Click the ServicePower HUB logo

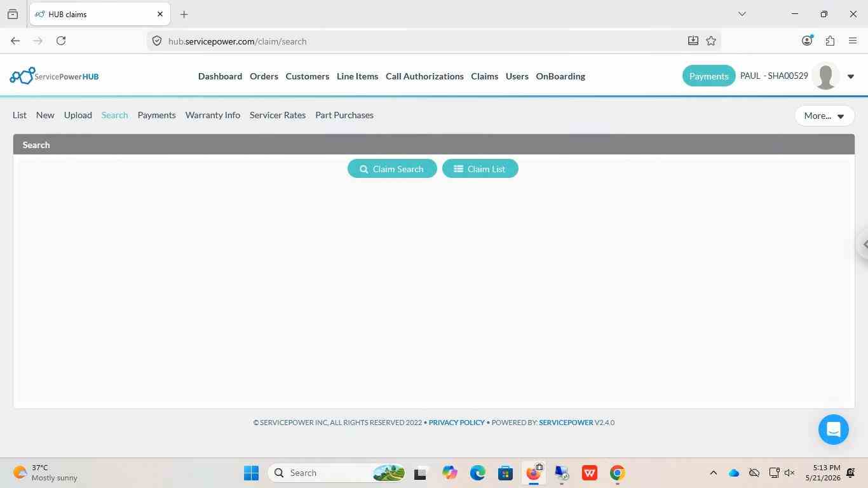54,76
